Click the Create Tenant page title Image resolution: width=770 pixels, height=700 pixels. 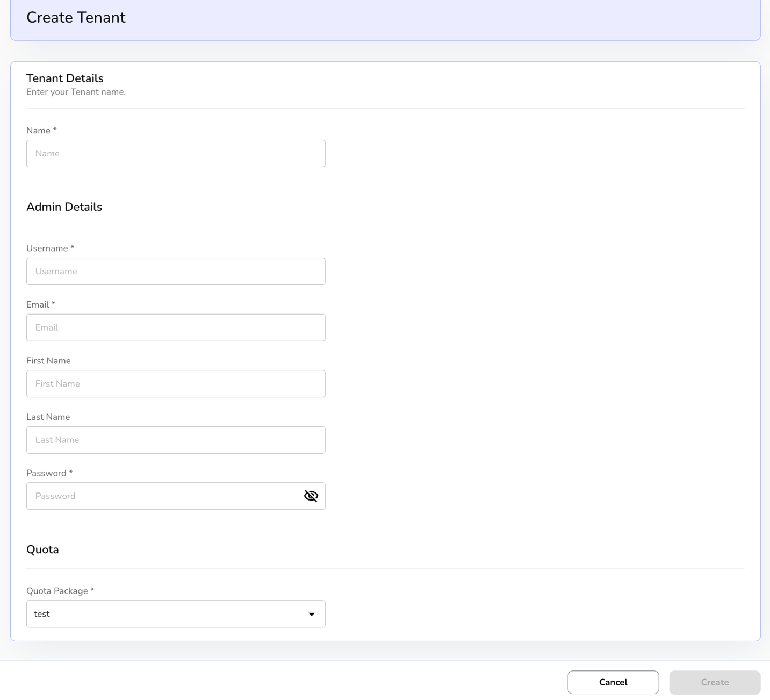76,18
